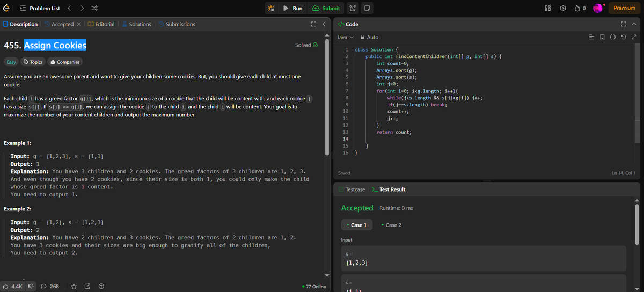The width and height of the screenshot is (644, 292).
Task: Open the debugger icon left of Run
Action: [x=272, y=8]
